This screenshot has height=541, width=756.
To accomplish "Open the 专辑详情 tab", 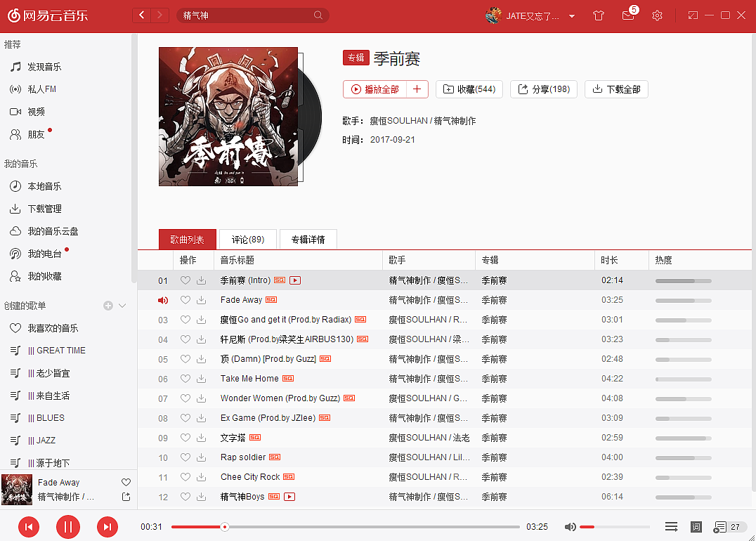I will pyautogui.click(x=308, y=239).
